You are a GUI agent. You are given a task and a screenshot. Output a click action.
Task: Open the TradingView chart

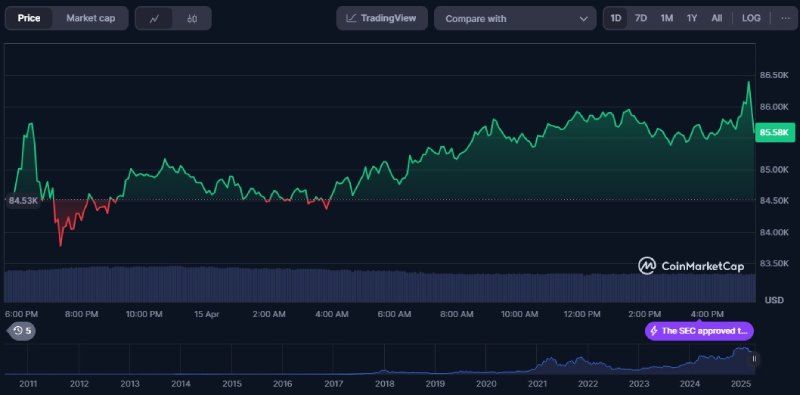pos(382,18)
